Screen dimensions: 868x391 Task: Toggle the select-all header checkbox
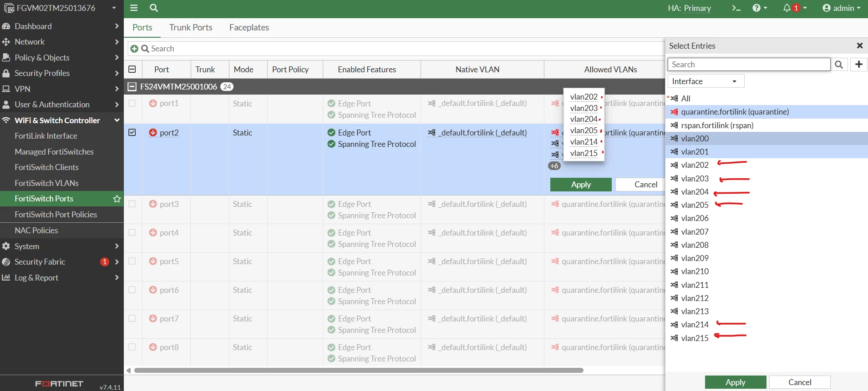tap(132, 69)
